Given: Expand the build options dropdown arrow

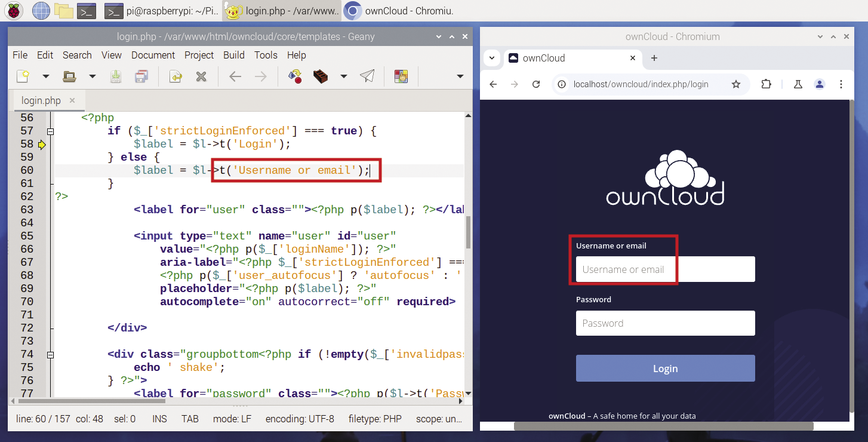Looking at the screenshot, I should [343, 76].
